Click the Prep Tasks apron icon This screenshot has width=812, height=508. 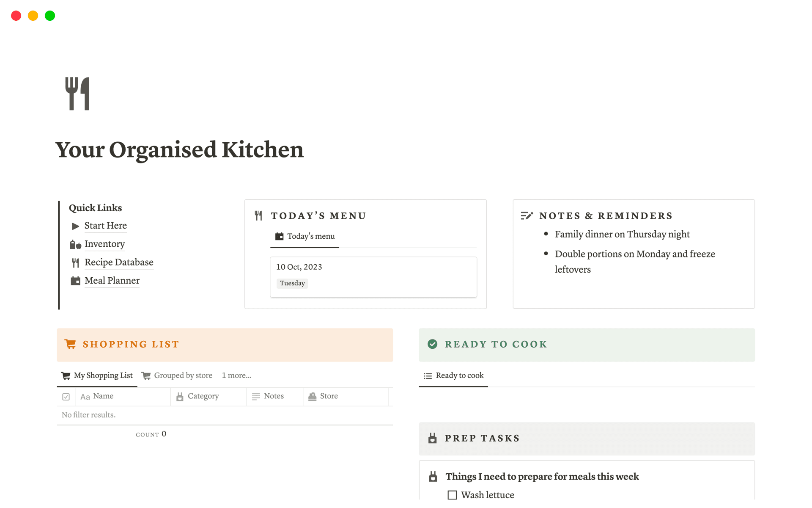point(432,438)
